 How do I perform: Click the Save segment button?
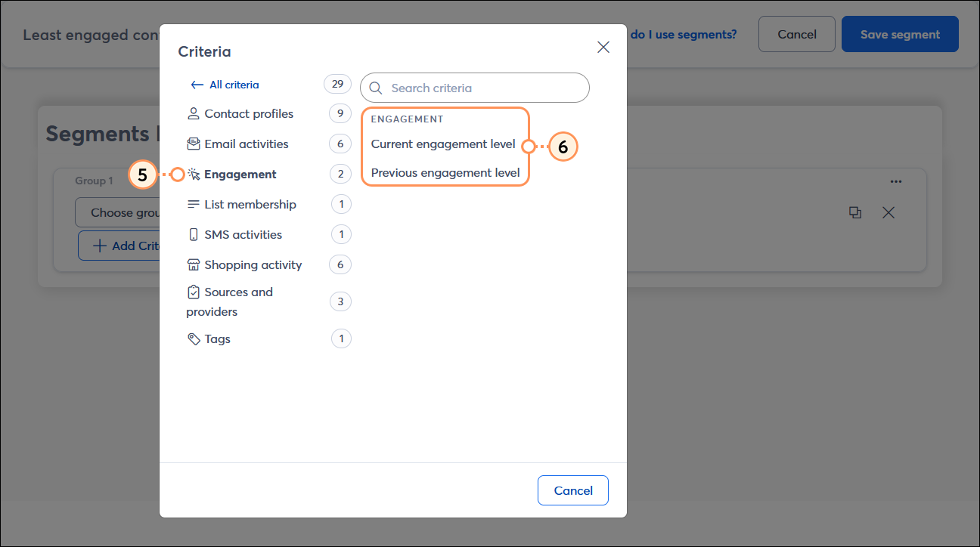coord(900,34)
